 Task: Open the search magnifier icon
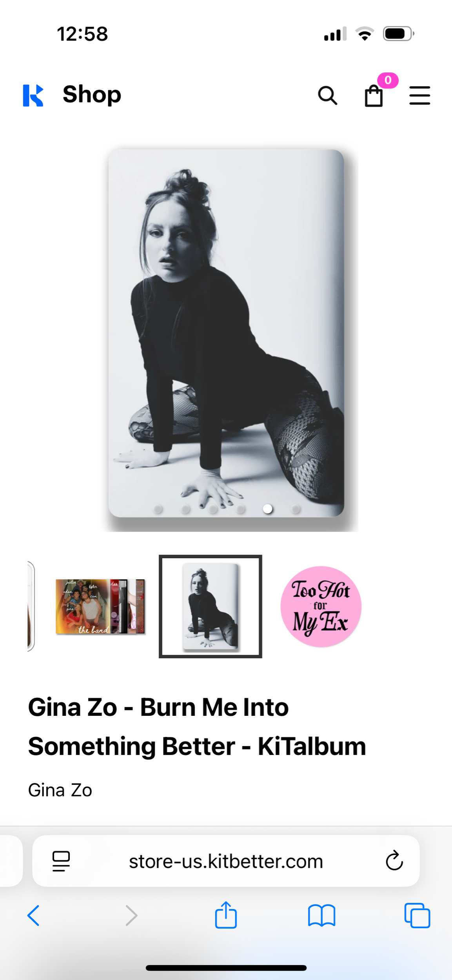point(327,95)
